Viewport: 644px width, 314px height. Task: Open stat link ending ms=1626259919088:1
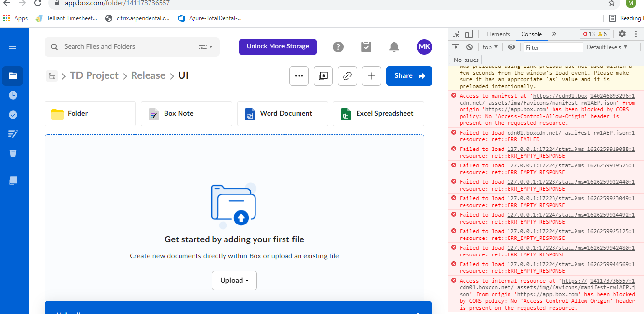click(571, 149)
